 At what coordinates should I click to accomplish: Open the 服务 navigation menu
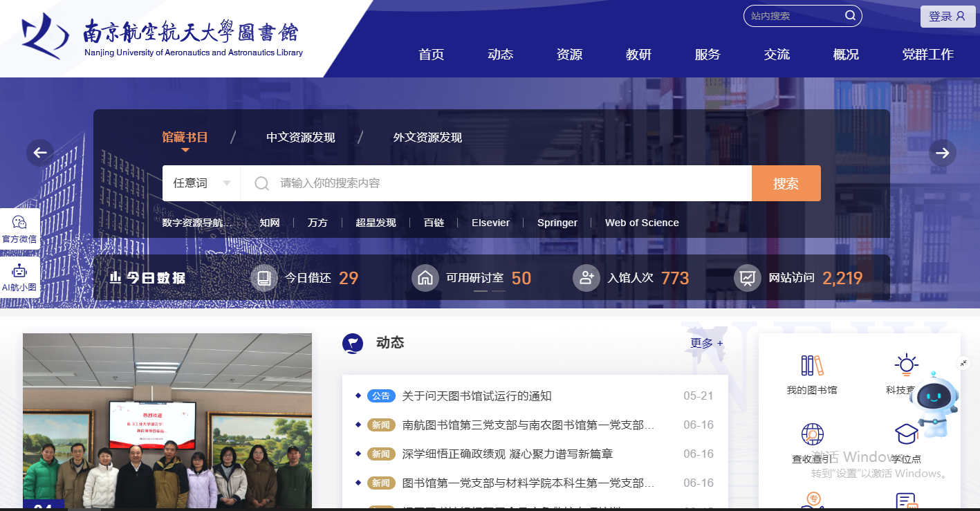click(708, 55)
